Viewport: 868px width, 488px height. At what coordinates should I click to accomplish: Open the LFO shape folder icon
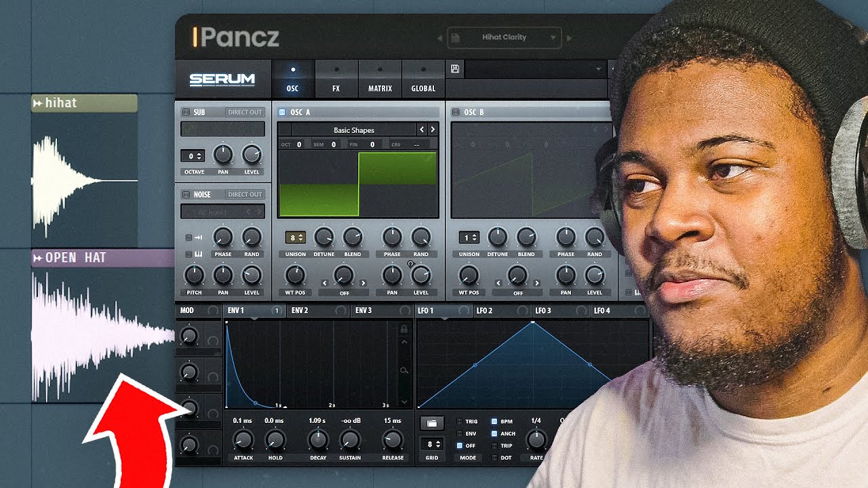pyautogui.click(x=431, y=424)
